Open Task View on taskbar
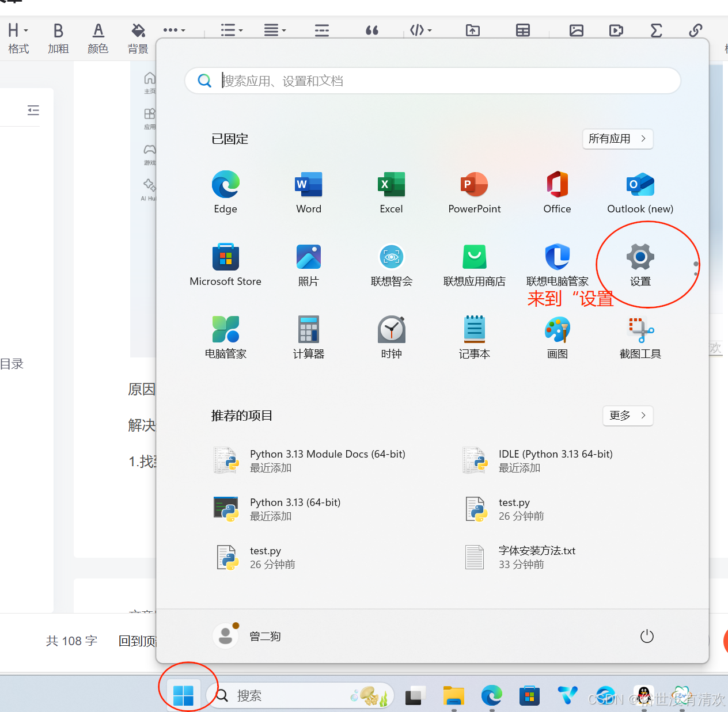728x712 pixels. (415, 696)
